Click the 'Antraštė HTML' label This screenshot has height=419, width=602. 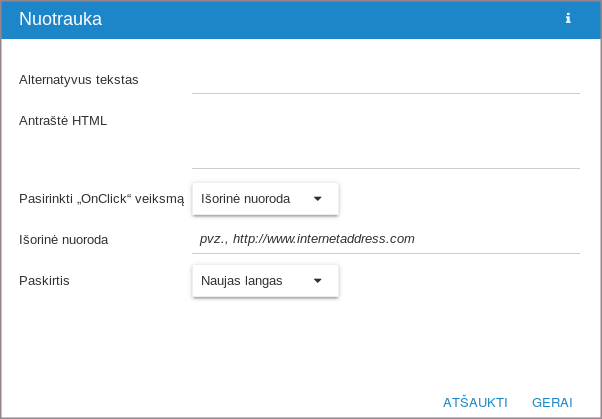coord(63,121)
